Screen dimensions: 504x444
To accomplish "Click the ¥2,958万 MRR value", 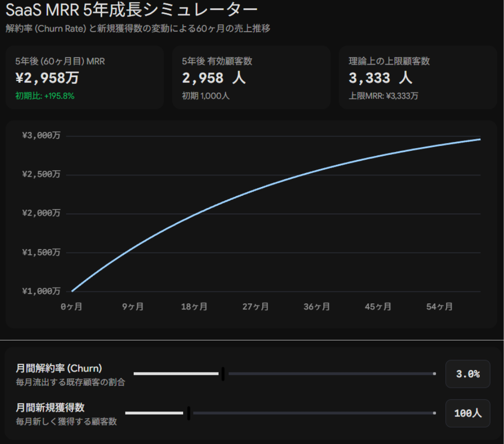I will pyautogui.click(x=47, y=78).
